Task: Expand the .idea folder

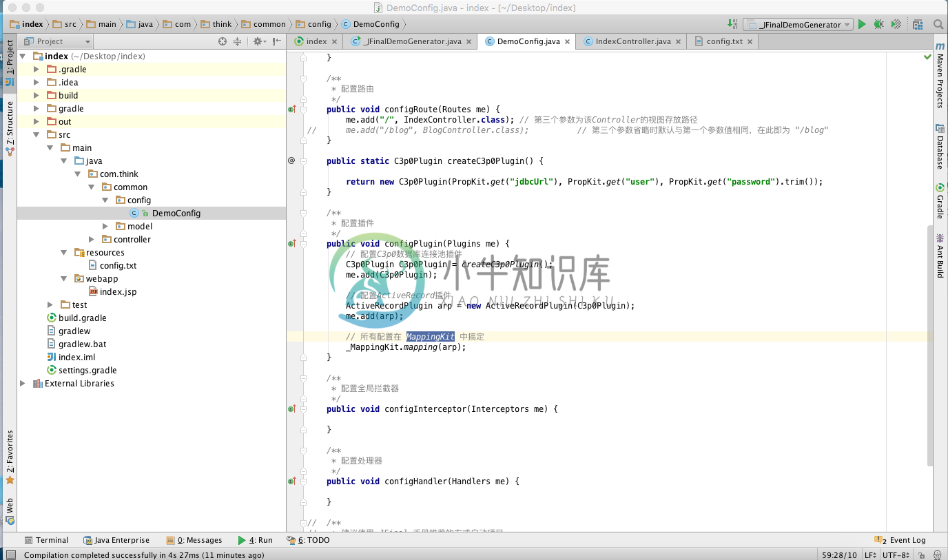Action: 37,82
